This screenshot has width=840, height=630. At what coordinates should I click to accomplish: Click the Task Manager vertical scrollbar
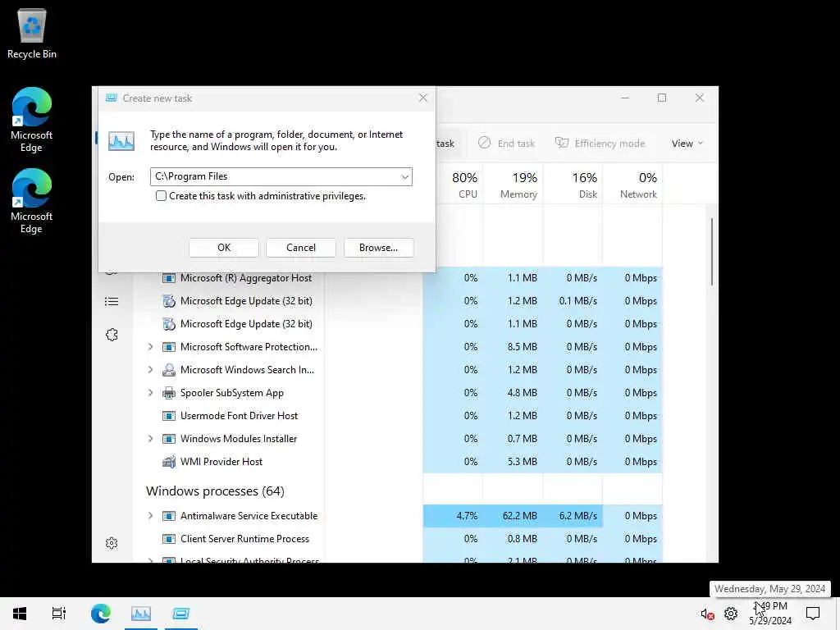pos(712,252)
